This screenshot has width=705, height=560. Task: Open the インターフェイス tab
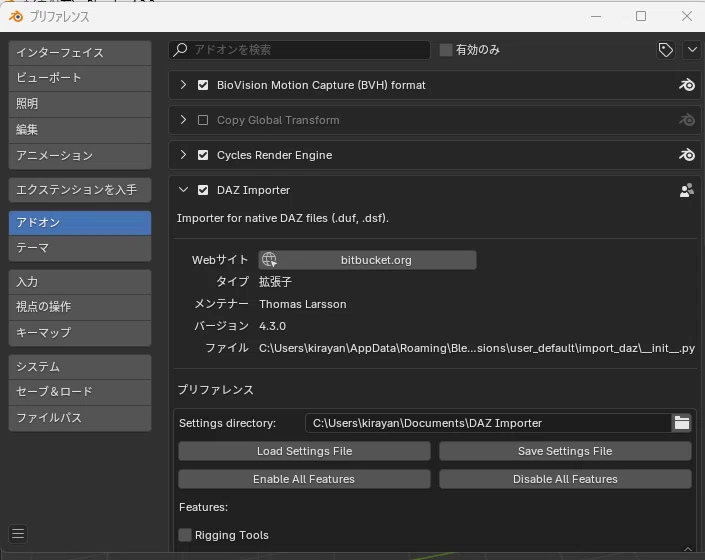click(80, 53)
